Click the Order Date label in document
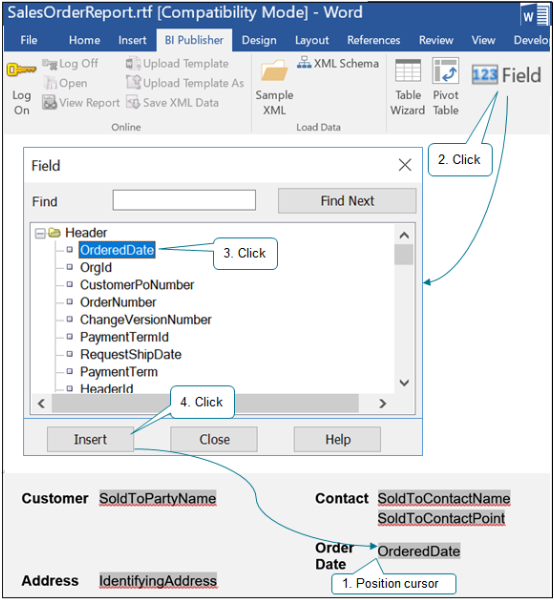The height and width of the screenshot is (600, 554). 334,556
